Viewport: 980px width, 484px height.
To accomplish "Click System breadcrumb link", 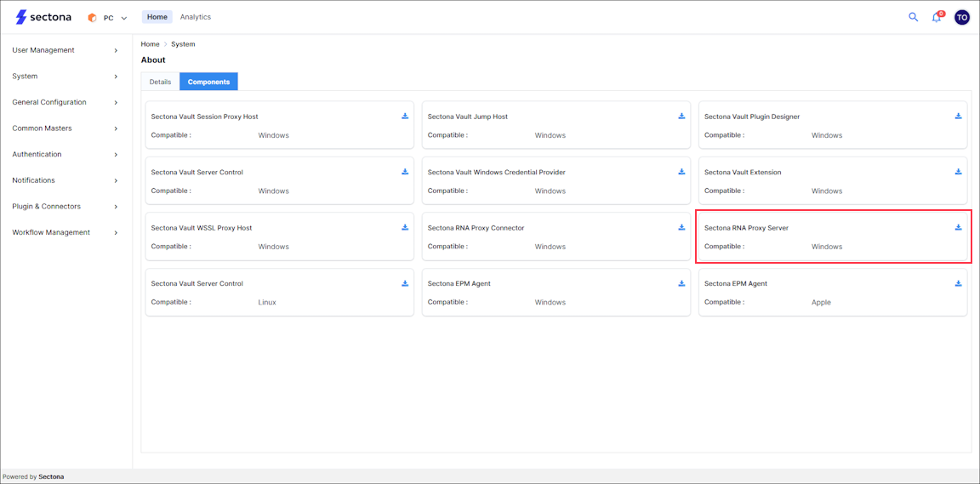I will coord(183,44).
